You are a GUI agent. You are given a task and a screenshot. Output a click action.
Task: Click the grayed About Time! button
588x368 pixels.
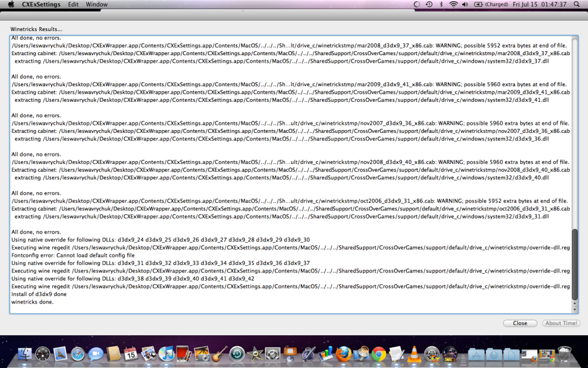point(561,323)
